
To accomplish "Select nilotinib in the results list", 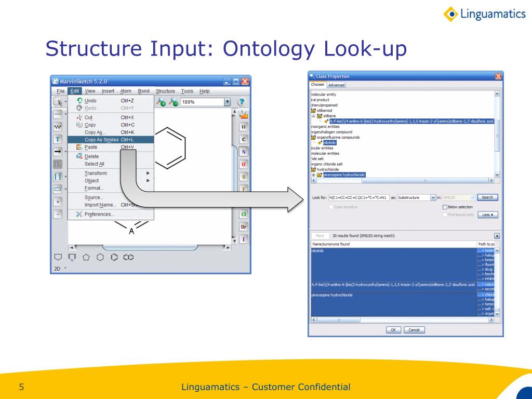I will [x=394, y=264].
